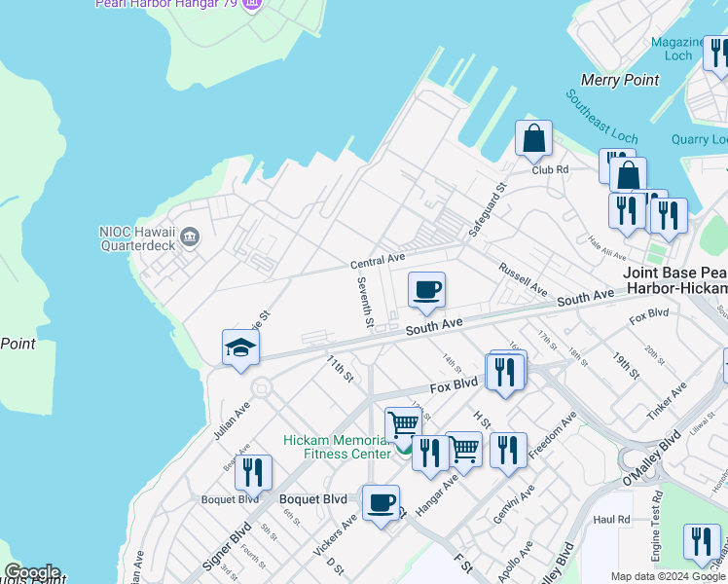Click the Signer Blvd street label
The image size is (728, 584).
227,546
